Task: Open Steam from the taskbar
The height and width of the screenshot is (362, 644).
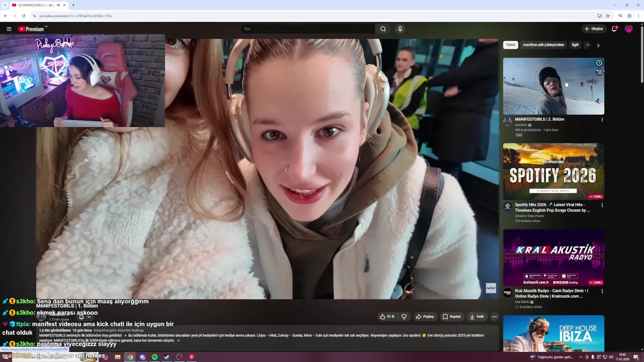Action: (167, 357)
